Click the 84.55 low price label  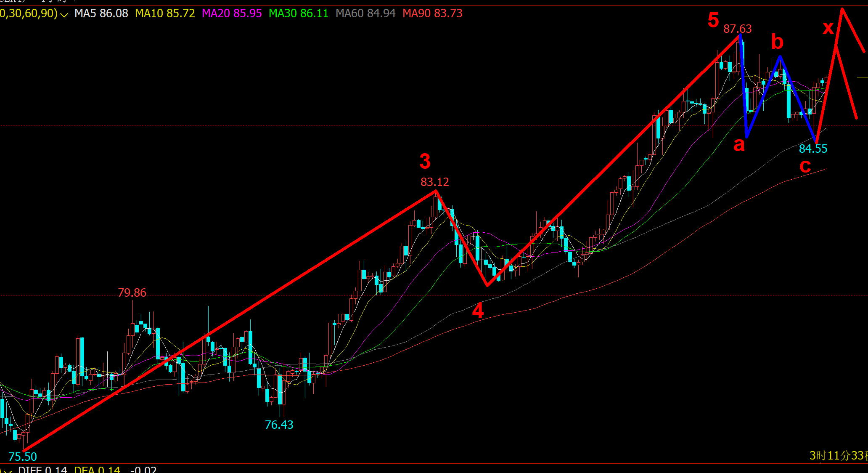click(813, 149)
